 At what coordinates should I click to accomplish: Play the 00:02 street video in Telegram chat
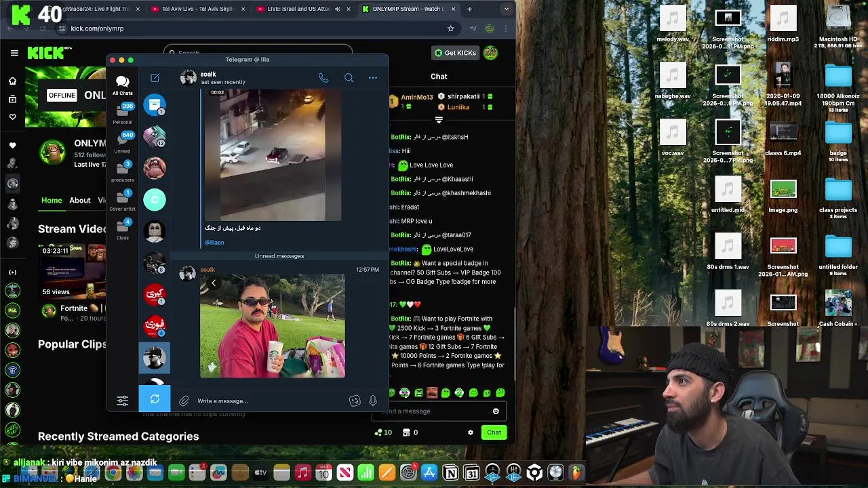(x=273, y=155)
